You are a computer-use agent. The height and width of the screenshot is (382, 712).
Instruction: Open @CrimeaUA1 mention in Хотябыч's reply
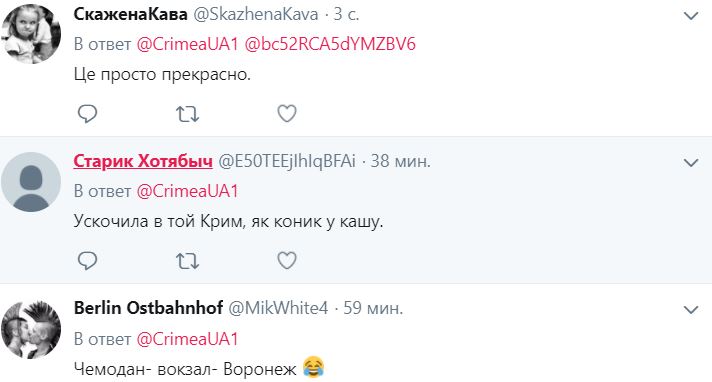coord(187,191)
